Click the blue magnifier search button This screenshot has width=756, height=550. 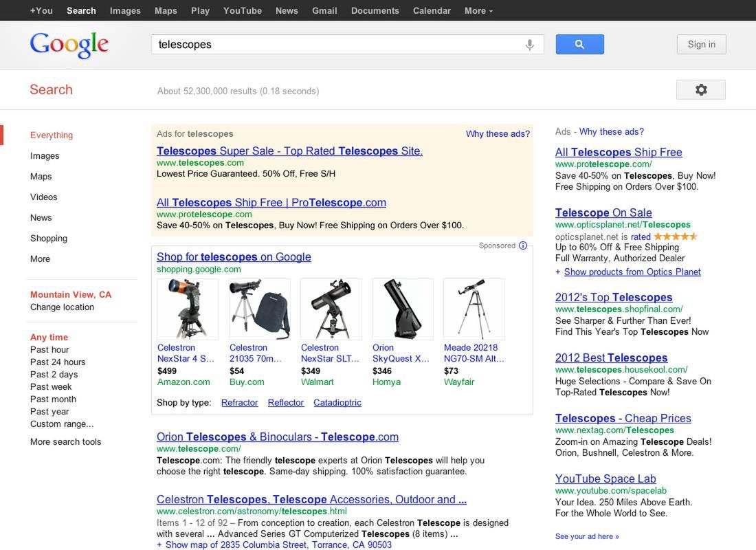pos(579,45)
